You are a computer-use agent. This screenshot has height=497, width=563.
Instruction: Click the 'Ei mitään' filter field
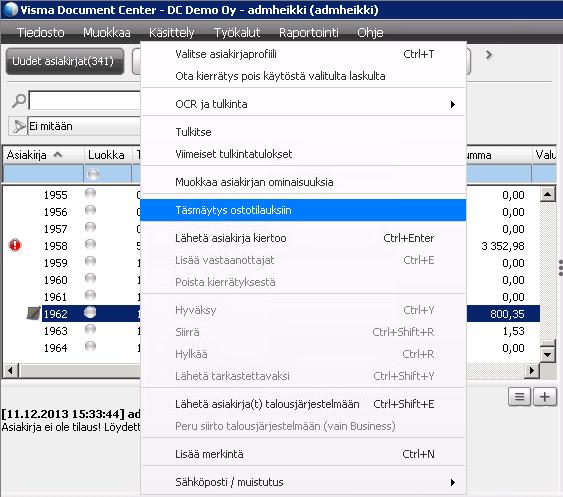point(84,126)
